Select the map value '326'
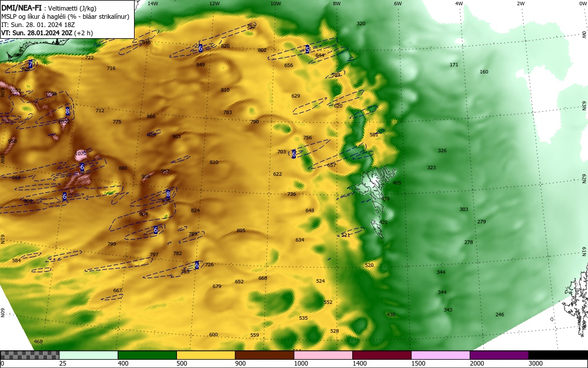The height and width of the screenshot is (368, 588). click(442, 150)
